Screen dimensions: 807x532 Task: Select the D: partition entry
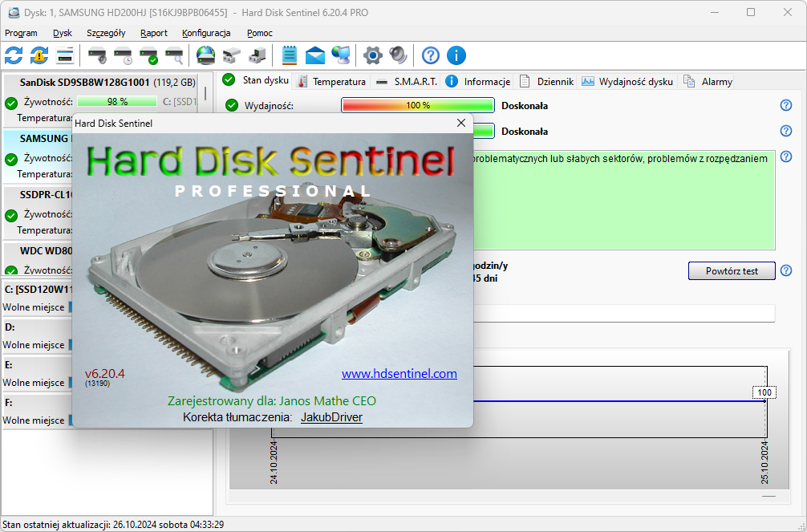(38, 335)
